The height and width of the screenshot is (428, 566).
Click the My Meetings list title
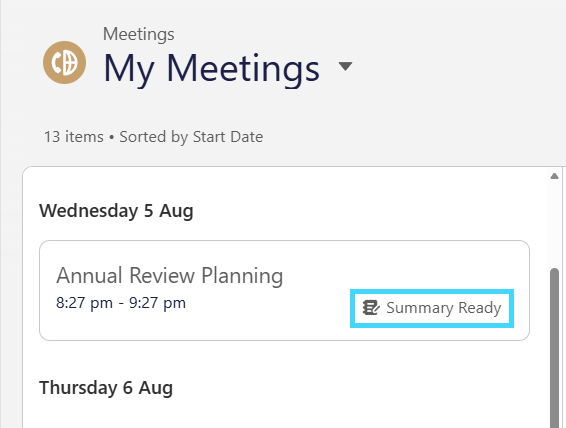[212, 69]
